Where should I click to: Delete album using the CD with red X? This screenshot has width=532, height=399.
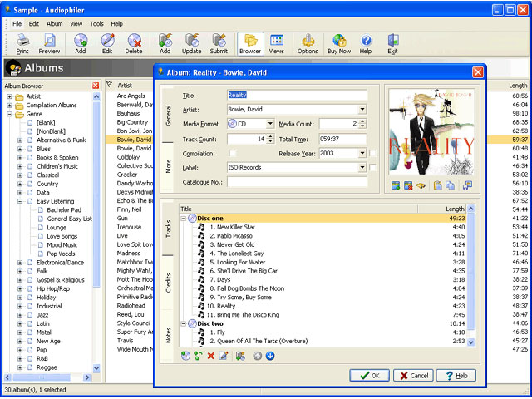(x=134, y=44)
